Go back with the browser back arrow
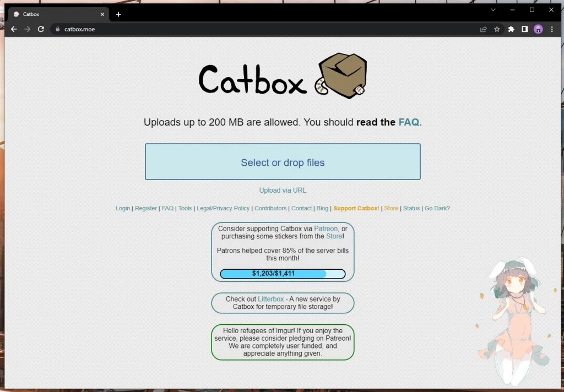The image size is (564, 392). (14, 29)
